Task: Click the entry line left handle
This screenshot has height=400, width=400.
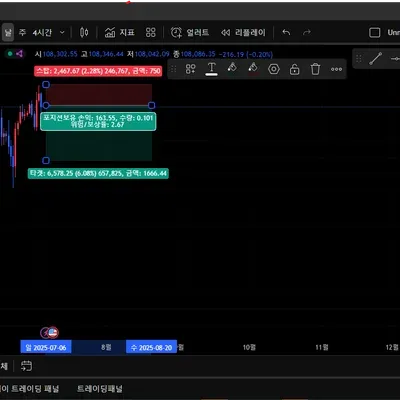Action: [x=46, y=106]
